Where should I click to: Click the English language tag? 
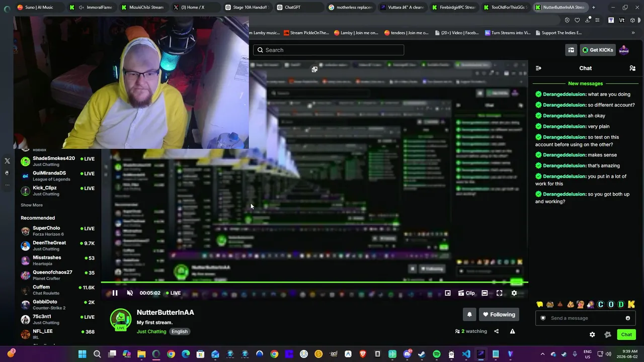coord(180,331)
